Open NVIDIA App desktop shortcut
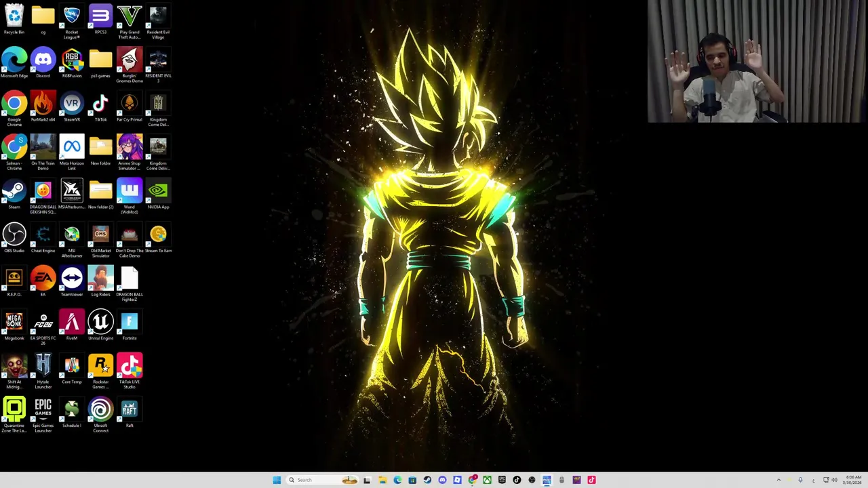 tap(158, 195)
